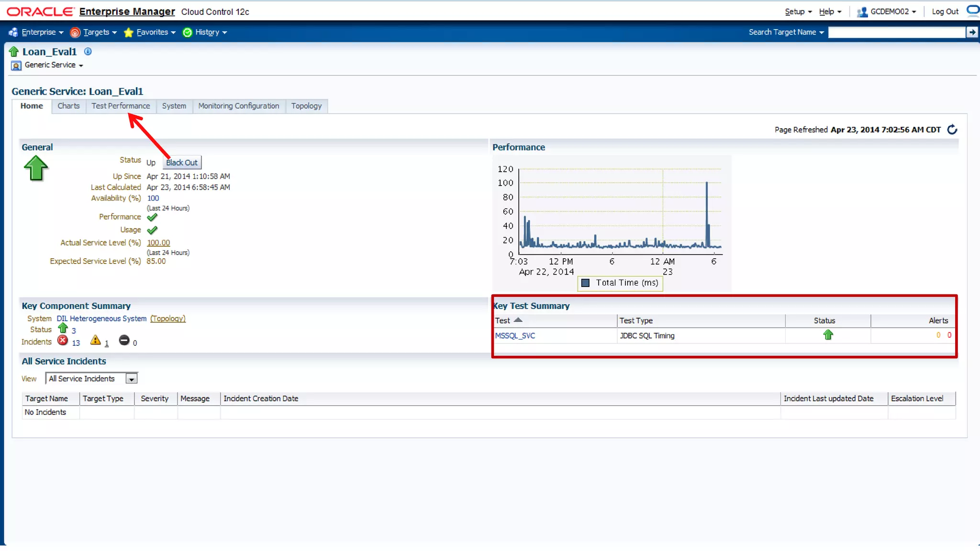This screenshot has height=551, width=980.
Task: Open Search Target Name dropdown
Action: [x=786, y=33]
